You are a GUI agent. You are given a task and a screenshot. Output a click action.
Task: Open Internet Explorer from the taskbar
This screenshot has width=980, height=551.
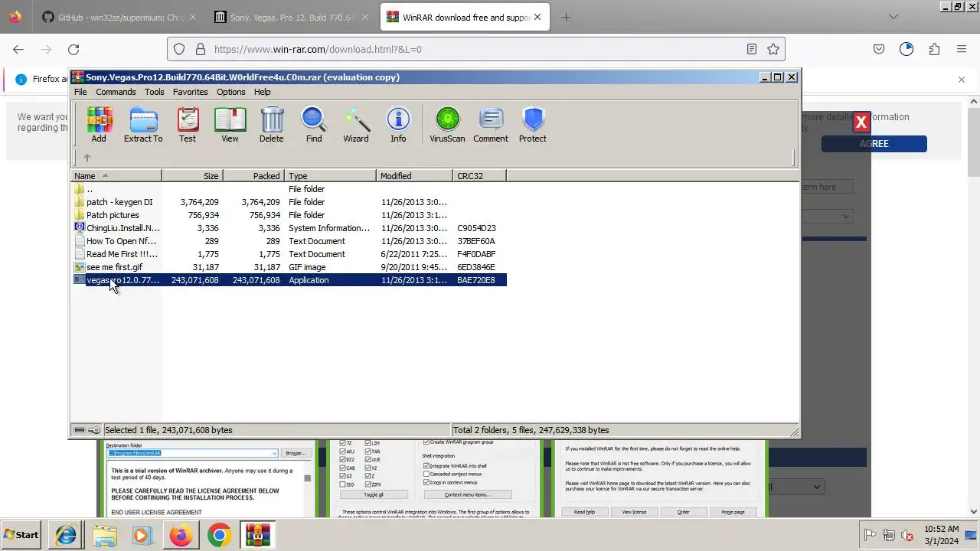click(x=67, y=535)
